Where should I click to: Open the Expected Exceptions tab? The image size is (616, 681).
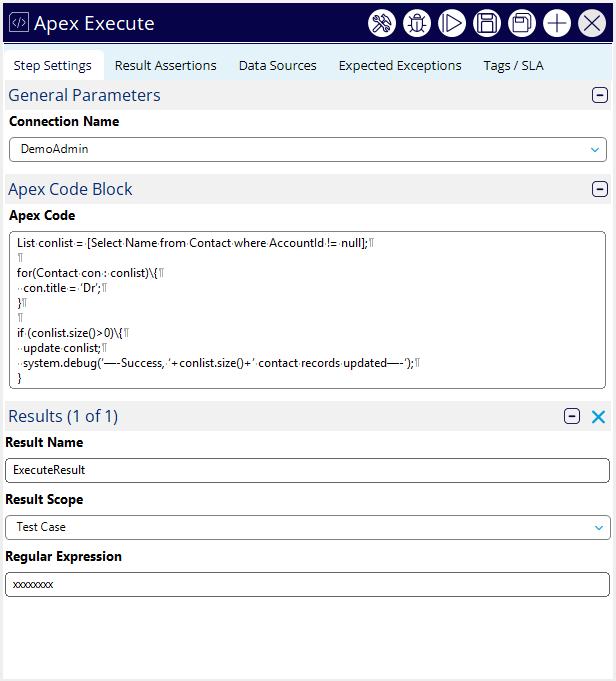(x=400, y=66)
